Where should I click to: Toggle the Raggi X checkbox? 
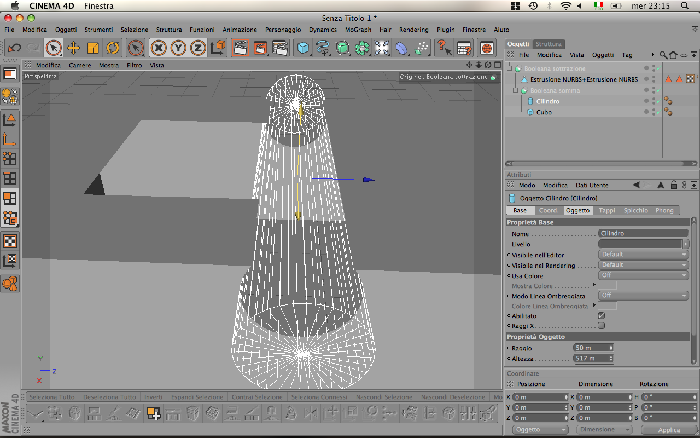pyautogui.click(x=601, y=325)
